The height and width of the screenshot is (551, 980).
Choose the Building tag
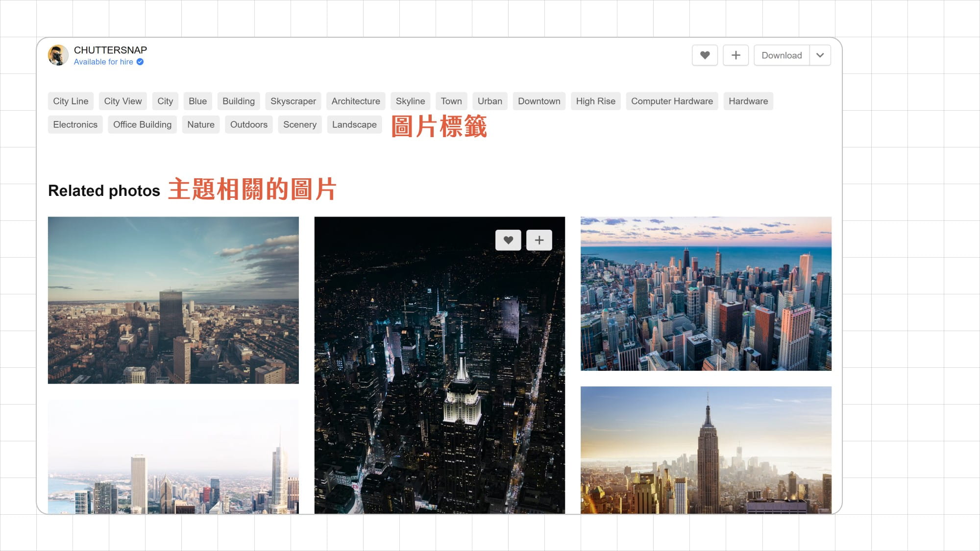(x=239, y=101)
